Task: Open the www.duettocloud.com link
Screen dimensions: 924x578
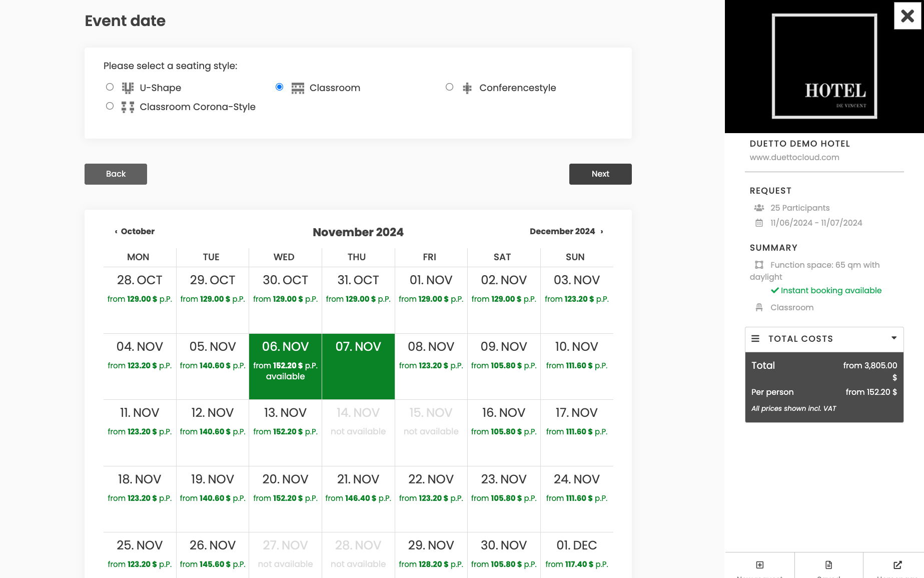Action: (x=794, y=157)
